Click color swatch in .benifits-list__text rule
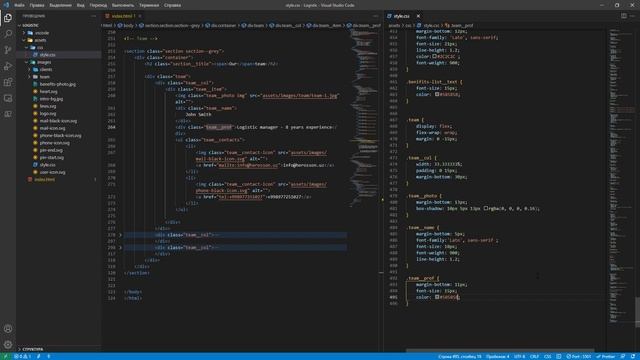This screenshot has width=640, height=360. coord(436,94)
